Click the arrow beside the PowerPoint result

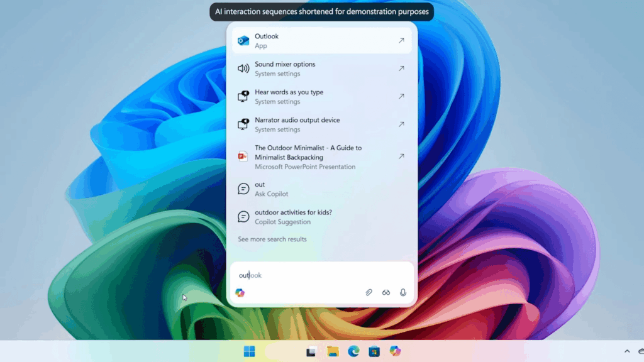(x=401, y=156)
